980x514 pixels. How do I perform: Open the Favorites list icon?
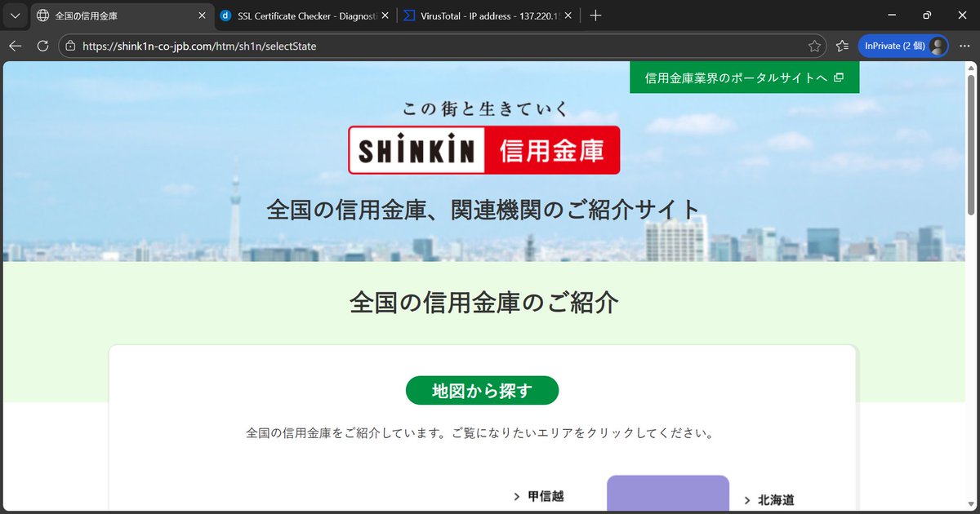[843, 47]
